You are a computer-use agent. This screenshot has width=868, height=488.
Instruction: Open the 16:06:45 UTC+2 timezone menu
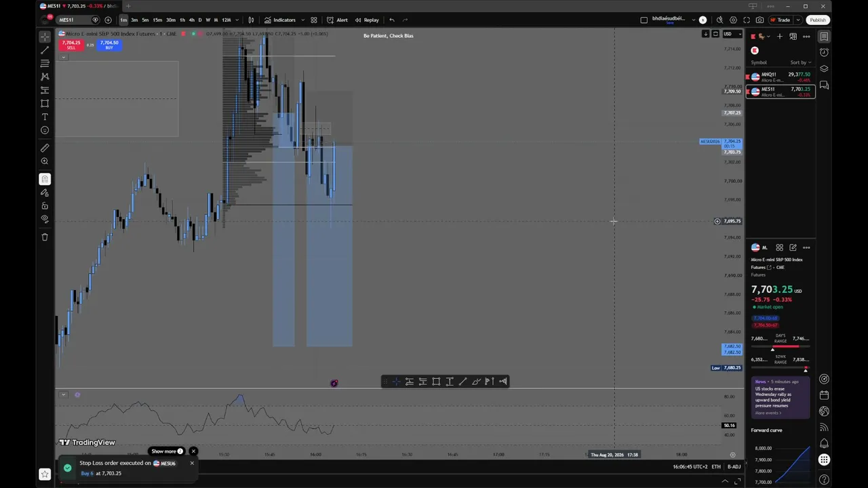pyautogui.click(x=690, y=466)
